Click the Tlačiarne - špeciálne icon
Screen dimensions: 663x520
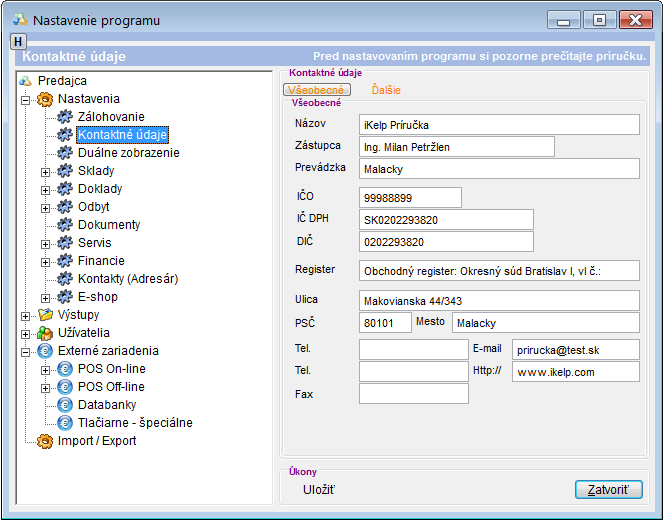(66, 423)
